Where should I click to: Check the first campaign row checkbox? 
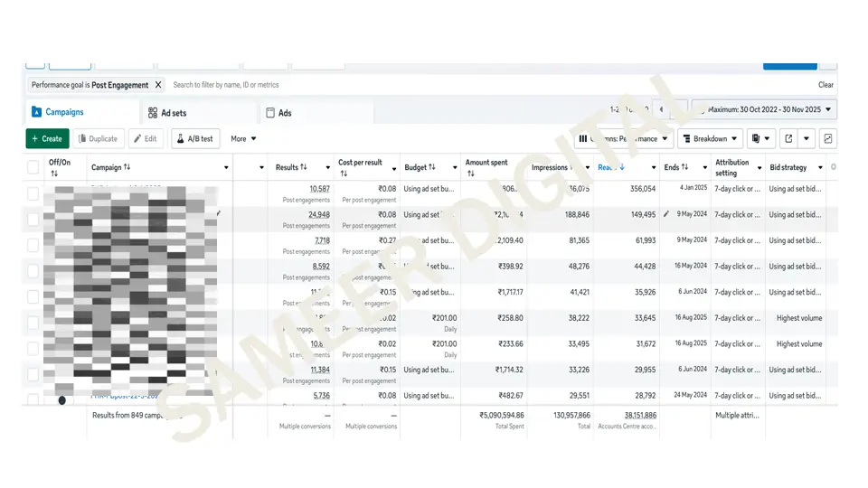(33, 193)
